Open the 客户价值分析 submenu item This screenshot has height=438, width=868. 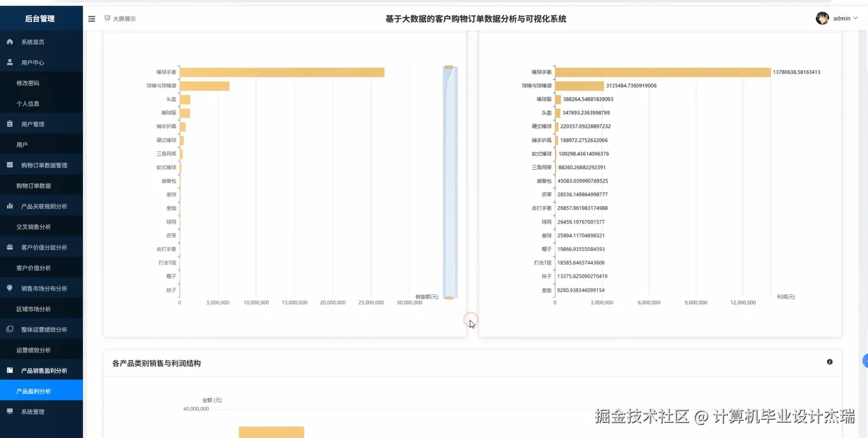coord(41,268)
